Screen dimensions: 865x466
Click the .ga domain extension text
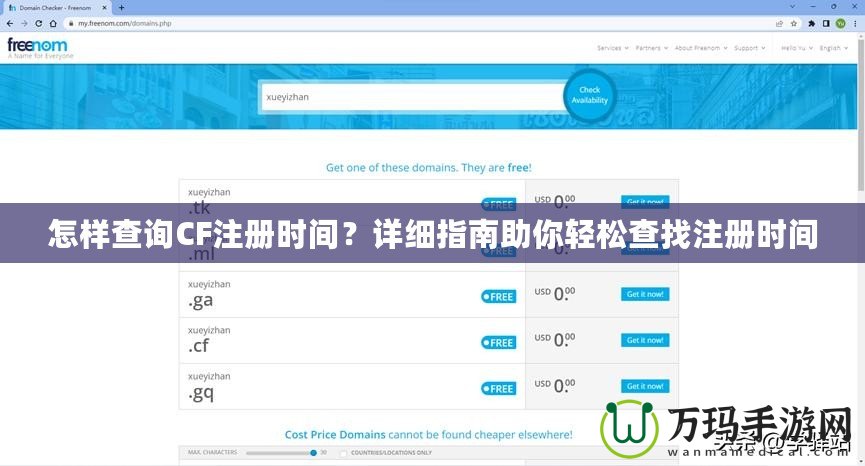point(200,301)
